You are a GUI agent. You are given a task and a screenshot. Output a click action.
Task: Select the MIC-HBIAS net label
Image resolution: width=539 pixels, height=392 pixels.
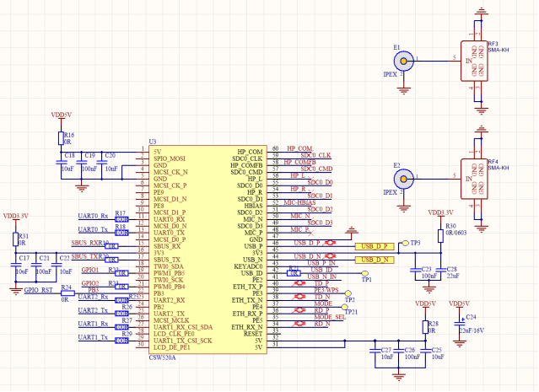click(x=299, y=202)
